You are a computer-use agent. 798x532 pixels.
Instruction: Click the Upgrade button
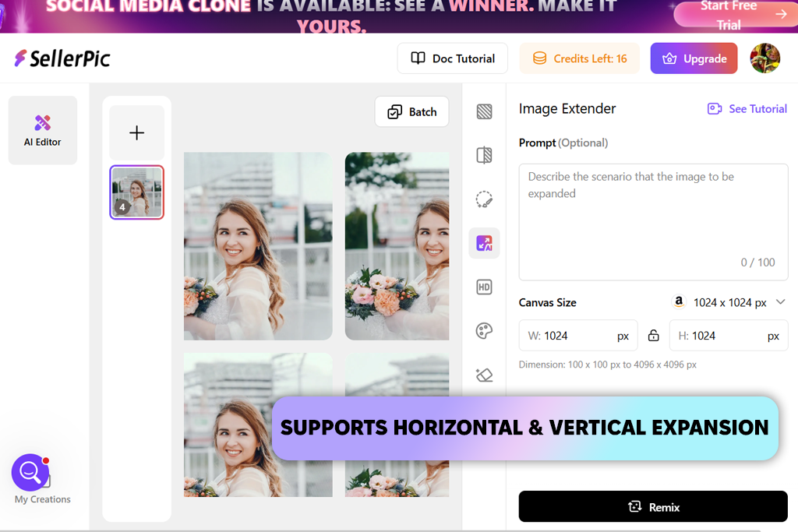[694, 58]
